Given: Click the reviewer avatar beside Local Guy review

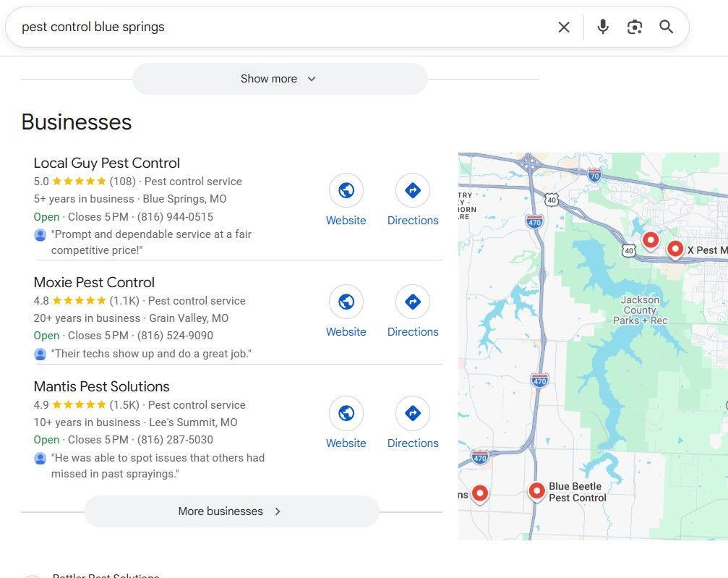Looking at the screenshot, I should click(40, 235).
